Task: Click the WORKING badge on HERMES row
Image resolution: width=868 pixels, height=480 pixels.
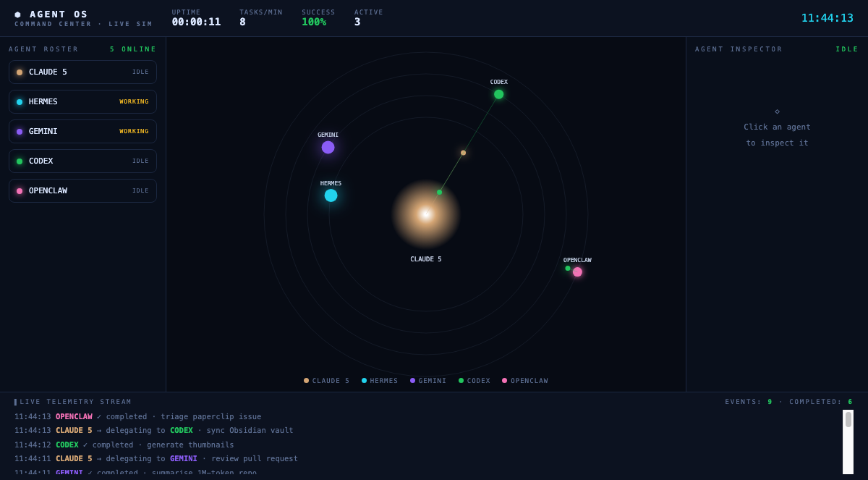Action: tap(134, 102)
